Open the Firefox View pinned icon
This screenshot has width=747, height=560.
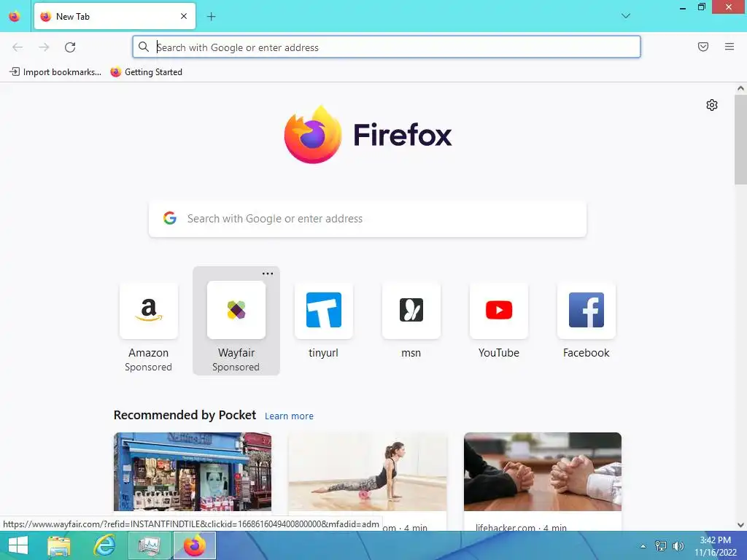pyautogui.click(x=15, y=16)
